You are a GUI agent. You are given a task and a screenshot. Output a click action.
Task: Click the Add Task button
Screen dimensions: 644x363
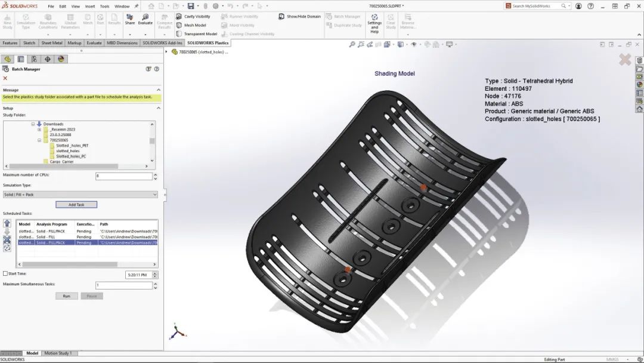pos(76,204)
